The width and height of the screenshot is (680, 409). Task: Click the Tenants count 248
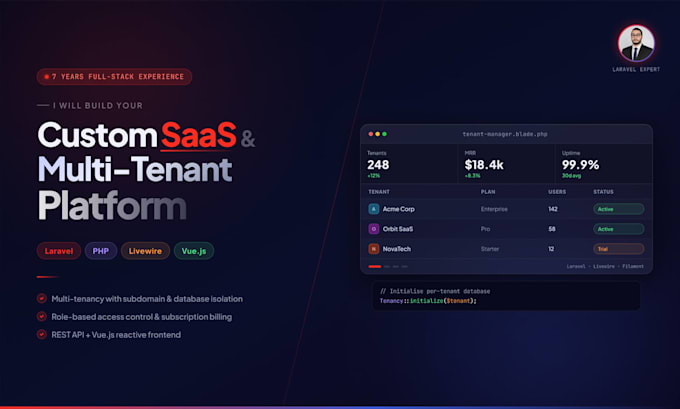click(x=378, y=165)
